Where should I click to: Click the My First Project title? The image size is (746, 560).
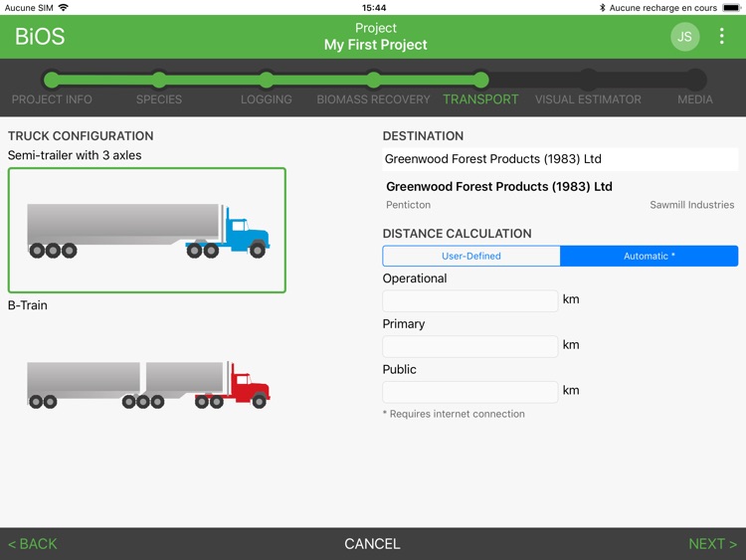pyautogui.click(x=375, y=45)
